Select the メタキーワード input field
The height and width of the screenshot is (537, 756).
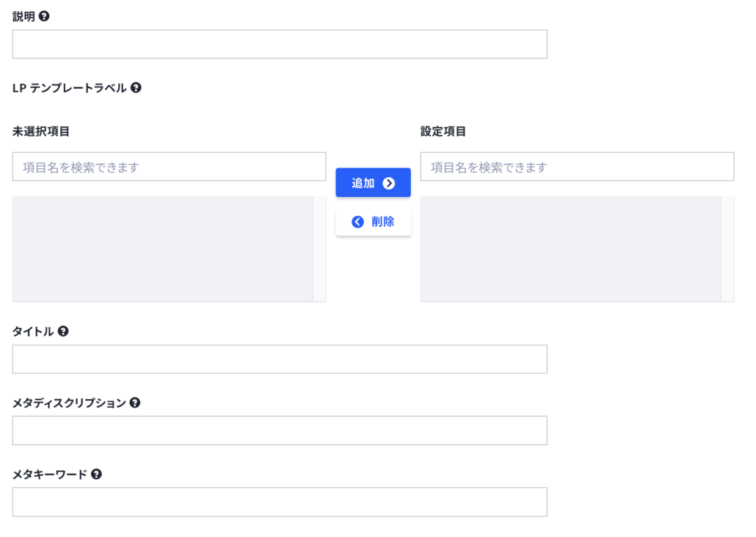(x=280, y=502)
